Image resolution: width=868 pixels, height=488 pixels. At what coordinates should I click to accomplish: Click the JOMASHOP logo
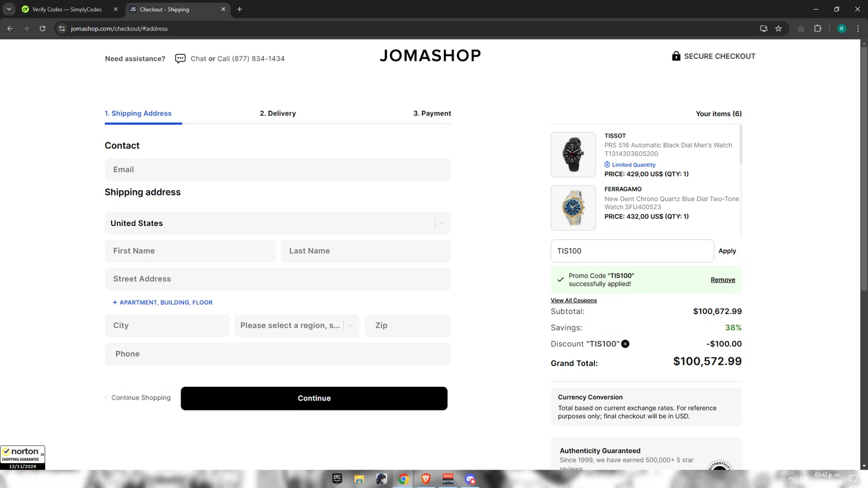[x=430, y=56]
